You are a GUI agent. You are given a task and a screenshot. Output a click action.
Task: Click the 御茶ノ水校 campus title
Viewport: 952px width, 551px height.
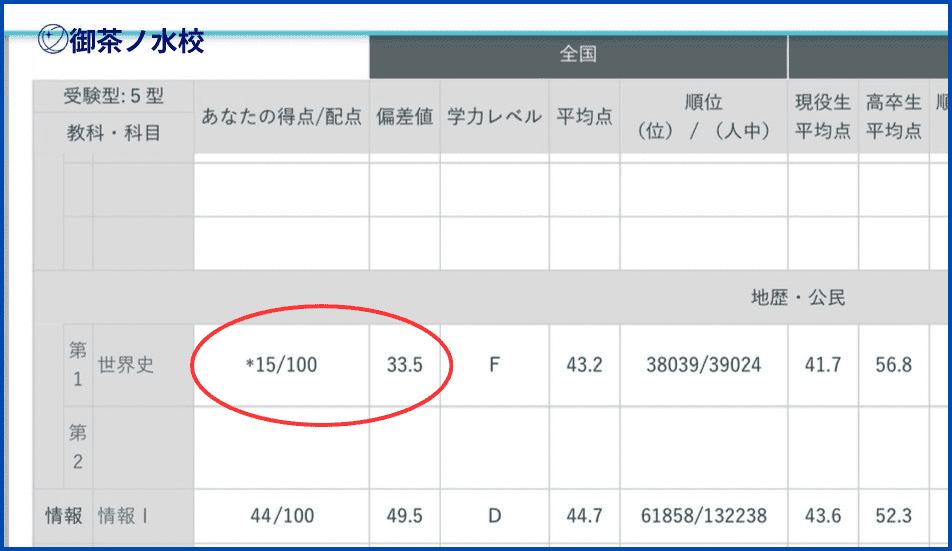pyautogui.click(x=136, y=40)
